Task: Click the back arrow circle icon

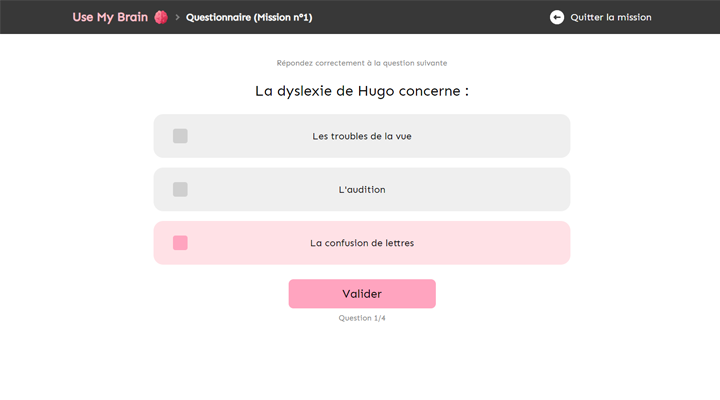Action: 557,17
